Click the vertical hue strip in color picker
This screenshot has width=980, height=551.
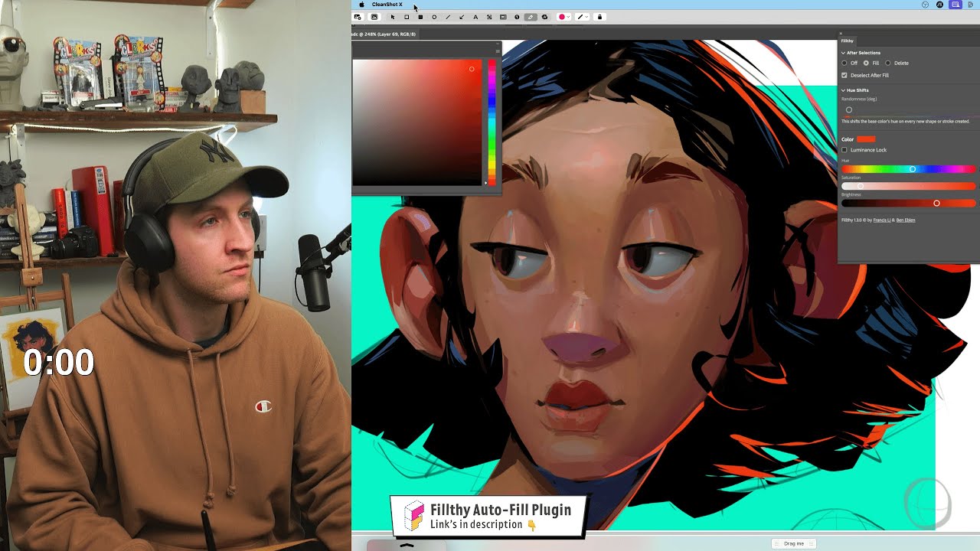coord(492,122)
